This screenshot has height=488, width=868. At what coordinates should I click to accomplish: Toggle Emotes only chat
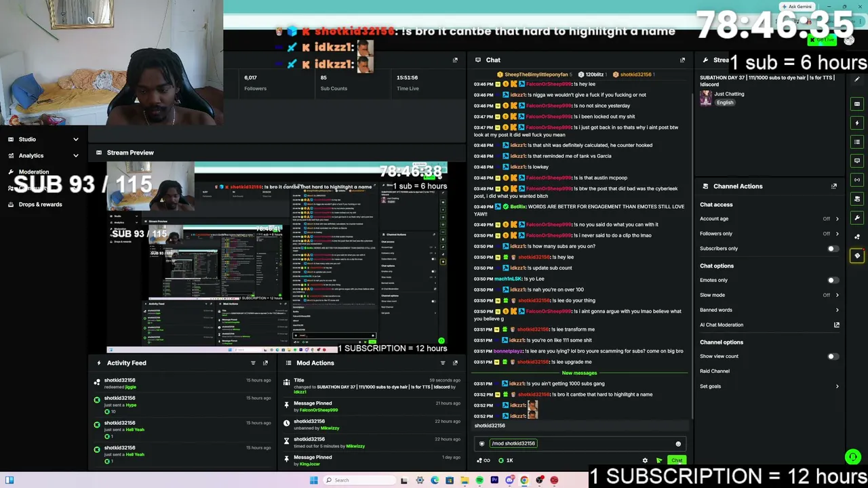[x=833, y=280]
